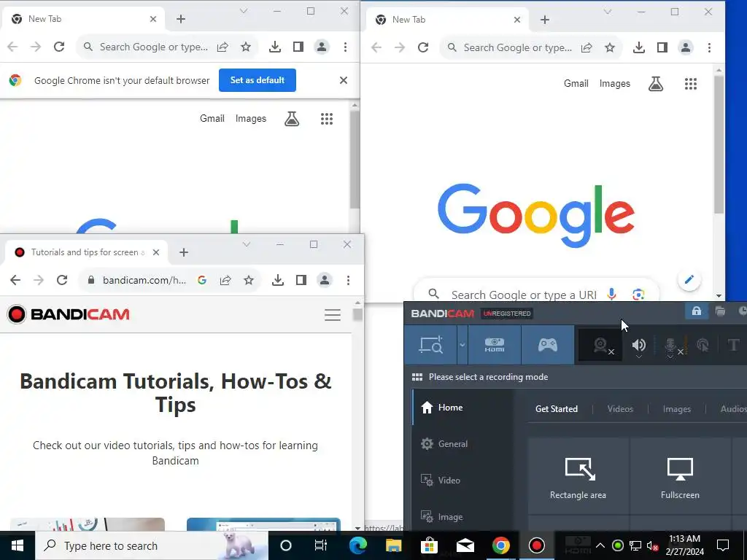Image resolution: width=747 pixels, height=560 pixels.
Task: Switch to Videos tab in Bandicam
Action: 620,408
